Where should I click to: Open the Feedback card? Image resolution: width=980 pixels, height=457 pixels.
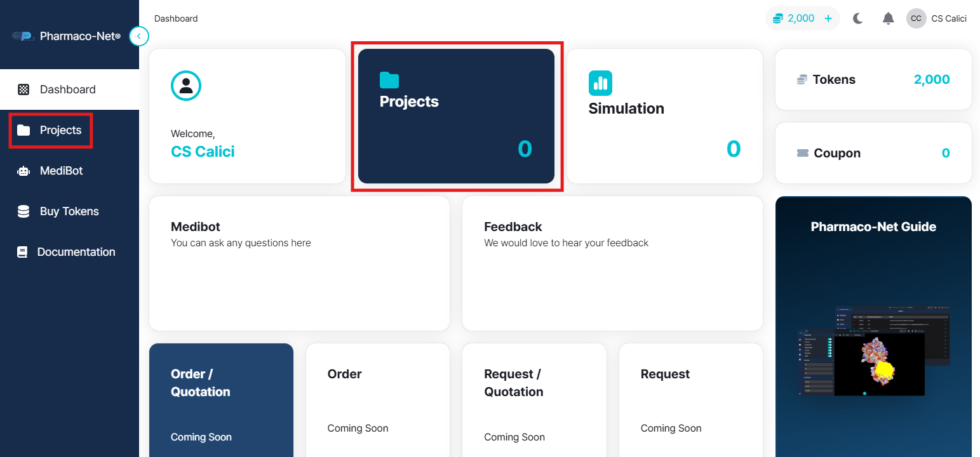click(x=612, y=263)
